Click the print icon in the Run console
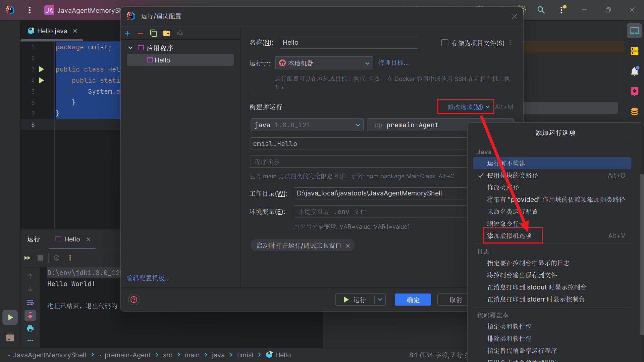Screen dimensions: 644x362 (30, 328)
